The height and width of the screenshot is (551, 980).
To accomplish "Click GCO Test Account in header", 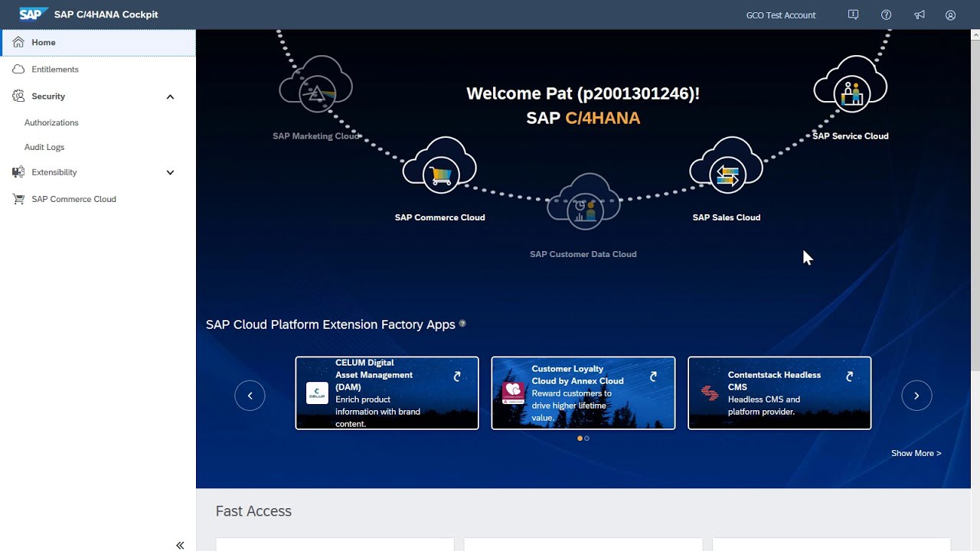I will (781, 15).
